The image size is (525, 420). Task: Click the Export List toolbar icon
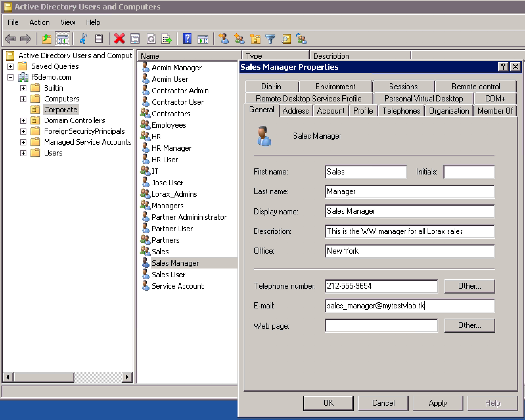tap(166, 39)
